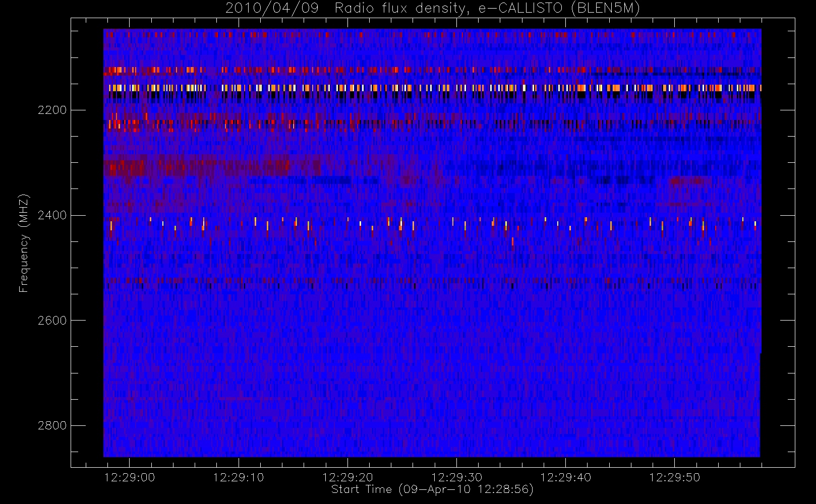Select the 'Frequency (MHz)' y-axis label

(x=24, y=243)
